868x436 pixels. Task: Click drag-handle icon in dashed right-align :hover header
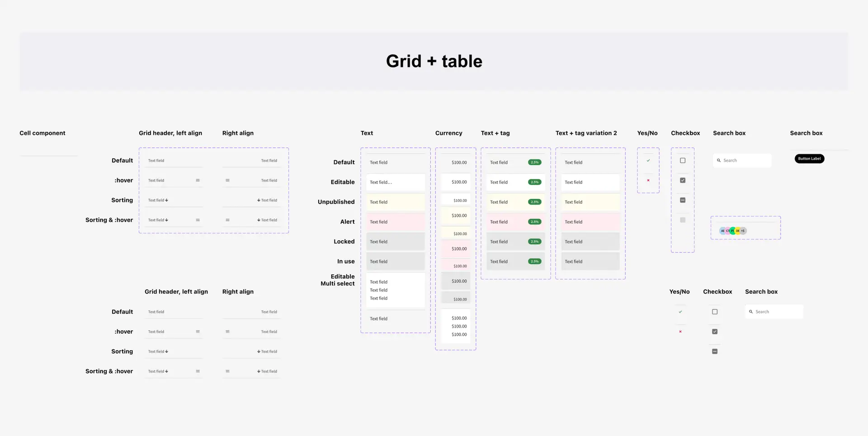pos(227,180)
